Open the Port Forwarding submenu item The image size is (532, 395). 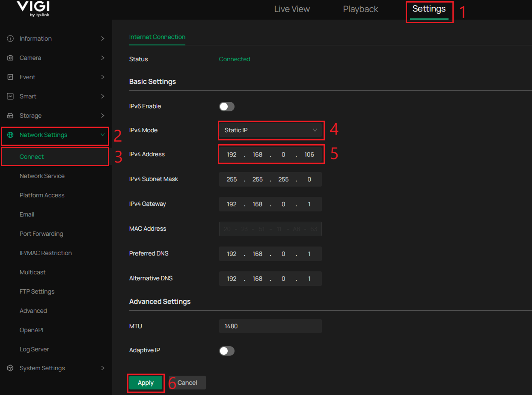[41, 234]
